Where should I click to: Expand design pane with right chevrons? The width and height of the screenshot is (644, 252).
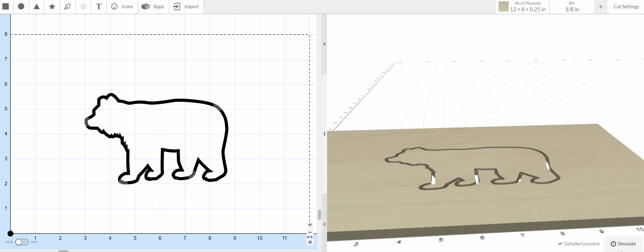[324, 44]
